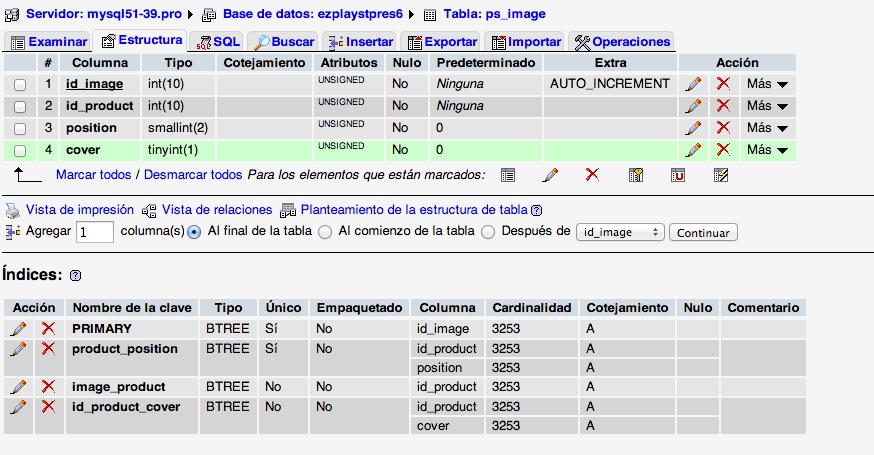The image size is (874, 455).
Task: Open Vista de impresión link
Action: click(x=80, y=210)
